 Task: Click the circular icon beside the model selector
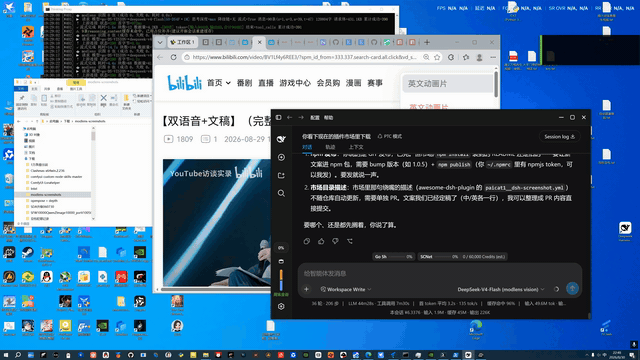click(556, 289)
